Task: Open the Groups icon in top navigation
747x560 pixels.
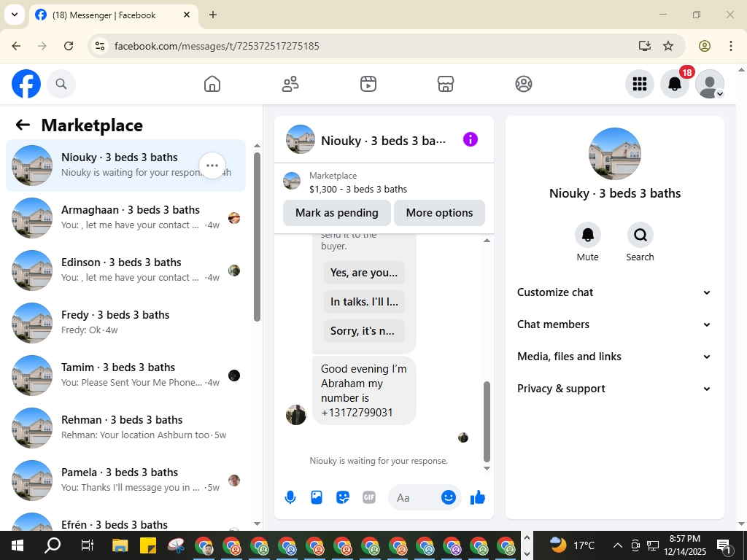Action: [524, 84]
